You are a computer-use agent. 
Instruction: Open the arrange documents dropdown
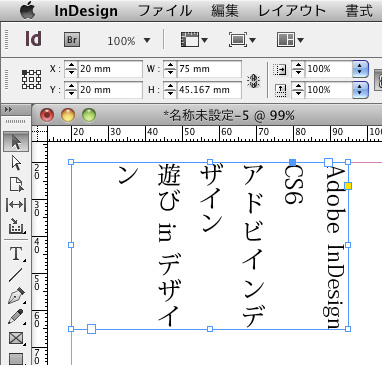point(290,40)
